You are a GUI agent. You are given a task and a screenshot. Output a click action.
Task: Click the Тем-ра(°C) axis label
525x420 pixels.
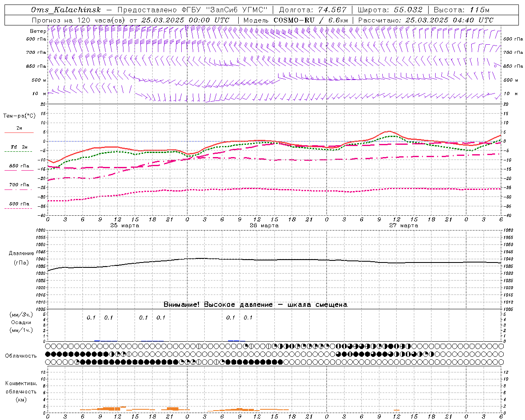tap(19, 116)
